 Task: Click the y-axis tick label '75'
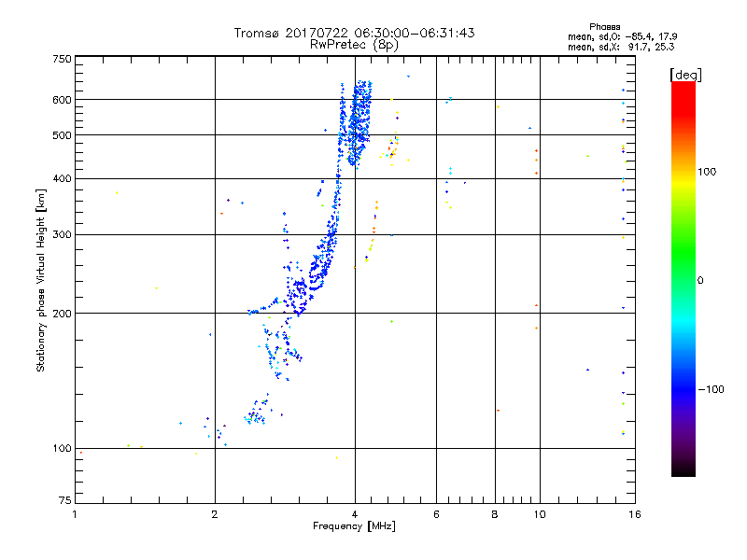pos(65,500)
